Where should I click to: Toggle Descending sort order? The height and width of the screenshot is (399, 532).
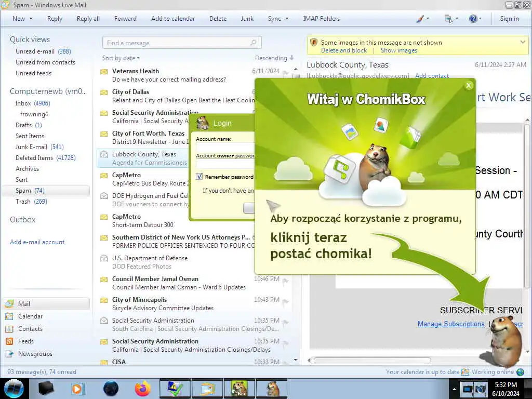(x=274, y=58)
